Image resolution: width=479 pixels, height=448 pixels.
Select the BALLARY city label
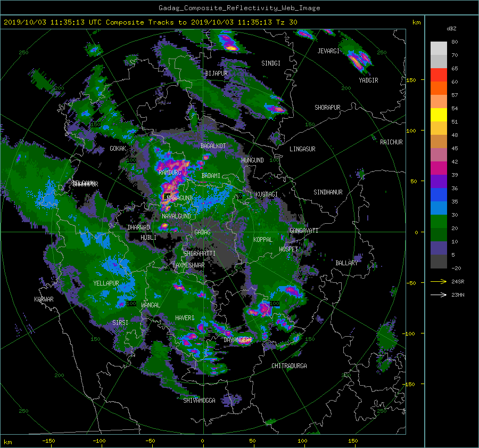pyautogui.click(x=346, y=263)
